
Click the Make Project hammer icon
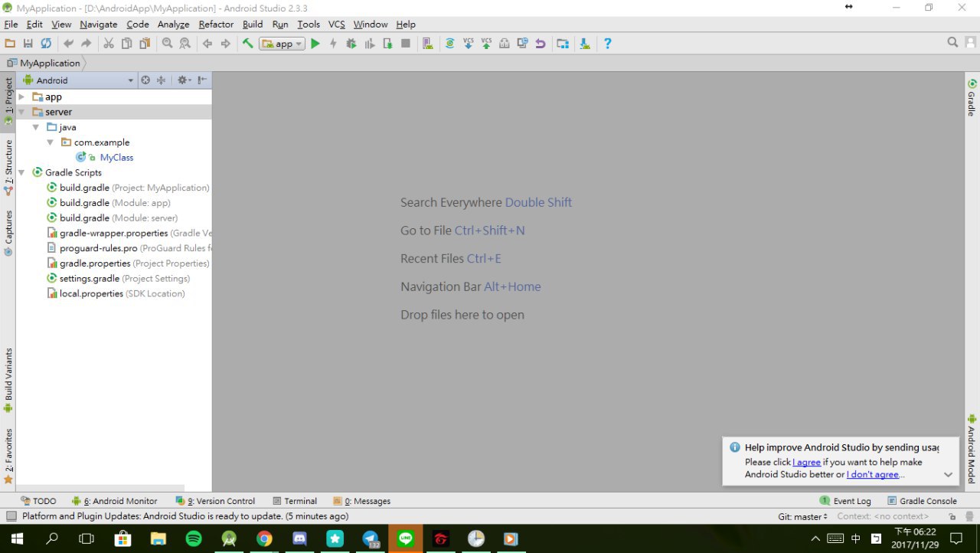tap(247, 44)
